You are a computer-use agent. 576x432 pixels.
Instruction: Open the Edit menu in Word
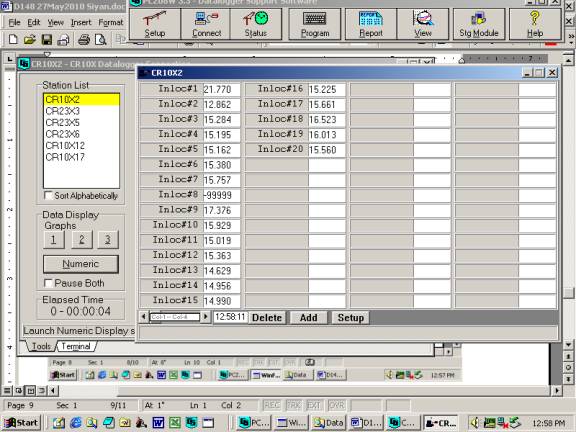[34, 23]
